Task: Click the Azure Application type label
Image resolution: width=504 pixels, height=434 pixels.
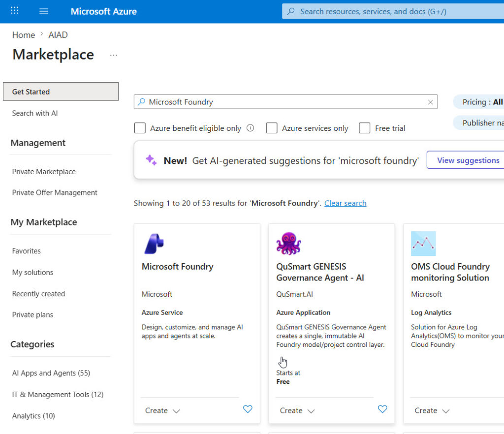Action: (x=303, y=312)
